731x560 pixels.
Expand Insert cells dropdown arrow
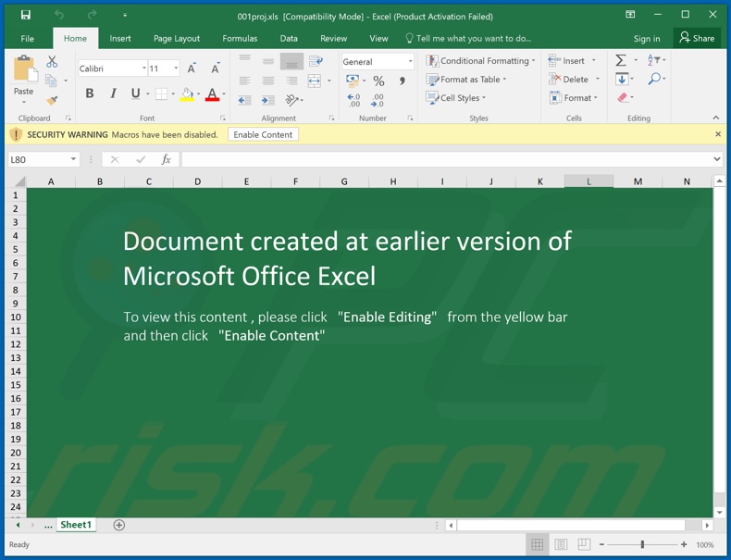(x=593, y=60)
